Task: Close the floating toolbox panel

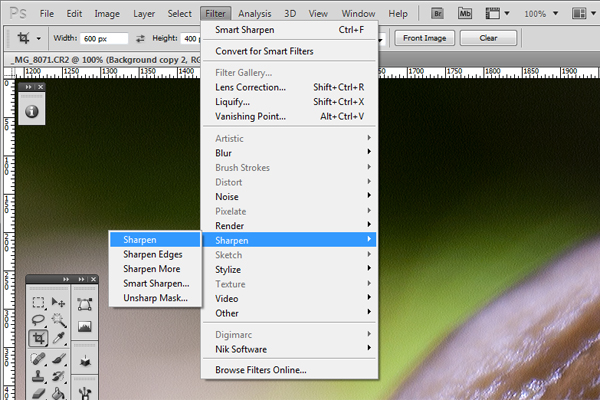Action: [93, 279]
